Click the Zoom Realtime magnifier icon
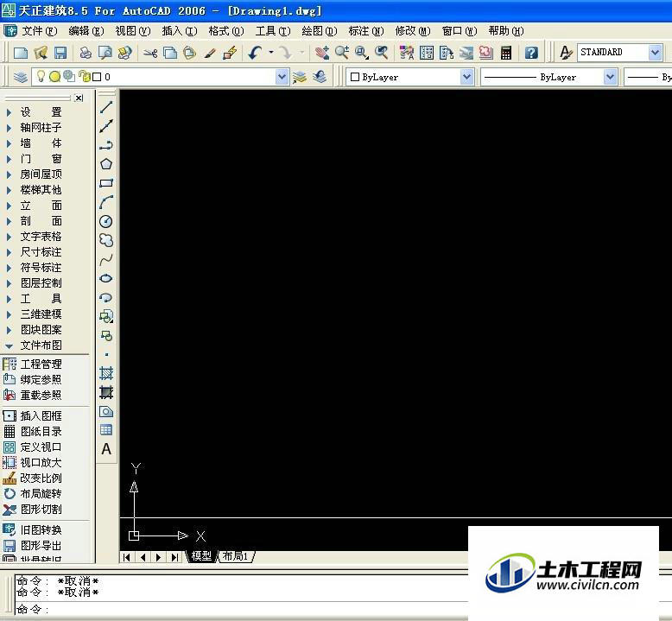Image resolution: width=672 pixels, height=621 pixels. click(341, 53)
